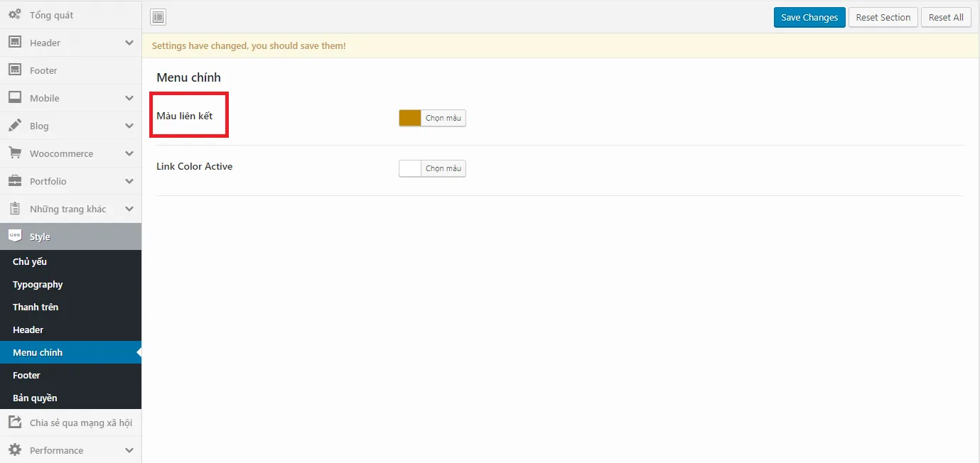
Task: Click Chọn màu button for Link Color Active
Action: click(443, 168)
